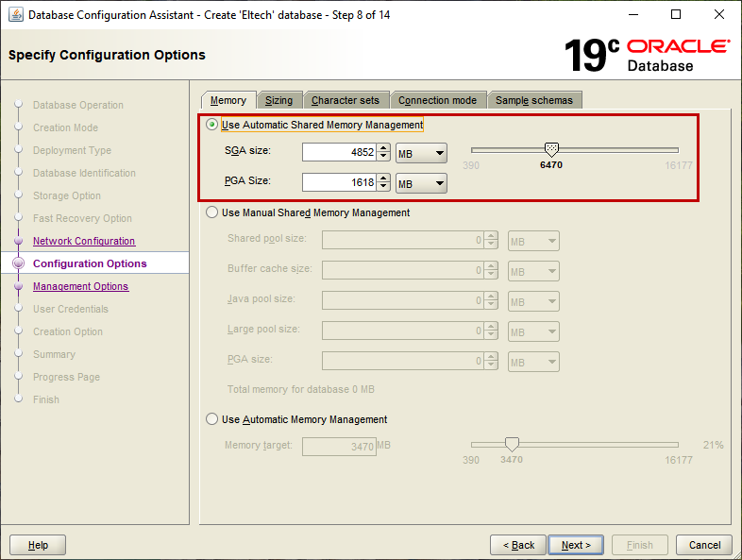Select Use Automatic Shared Memory Management

(211, 125)
